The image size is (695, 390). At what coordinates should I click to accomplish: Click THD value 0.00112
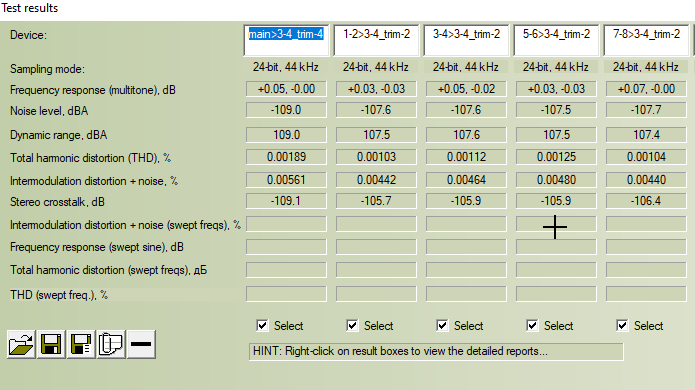(466, 157)
